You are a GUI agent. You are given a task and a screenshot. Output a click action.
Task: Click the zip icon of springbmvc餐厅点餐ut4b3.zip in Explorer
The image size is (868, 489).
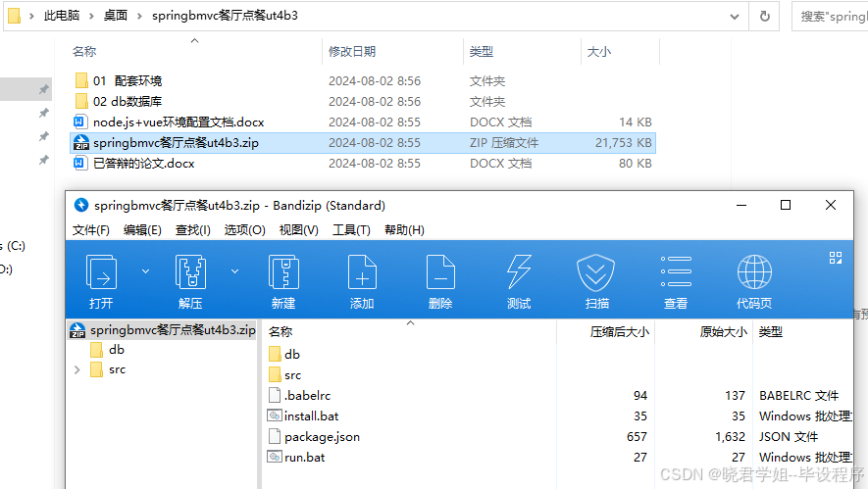point(81,143)
